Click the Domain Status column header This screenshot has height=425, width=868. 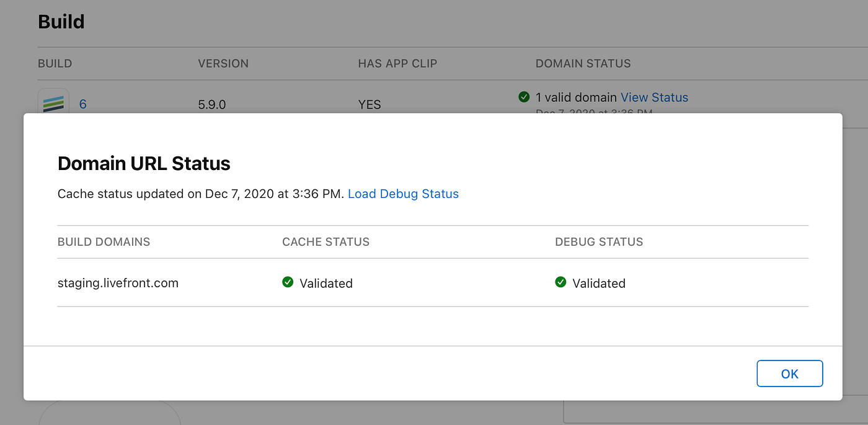point(583,63)
